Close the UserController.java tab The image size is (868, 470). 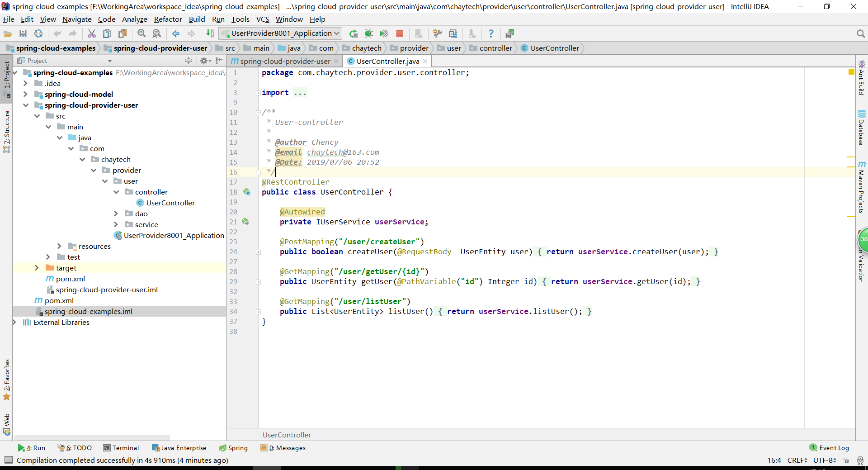coord(425,61)
